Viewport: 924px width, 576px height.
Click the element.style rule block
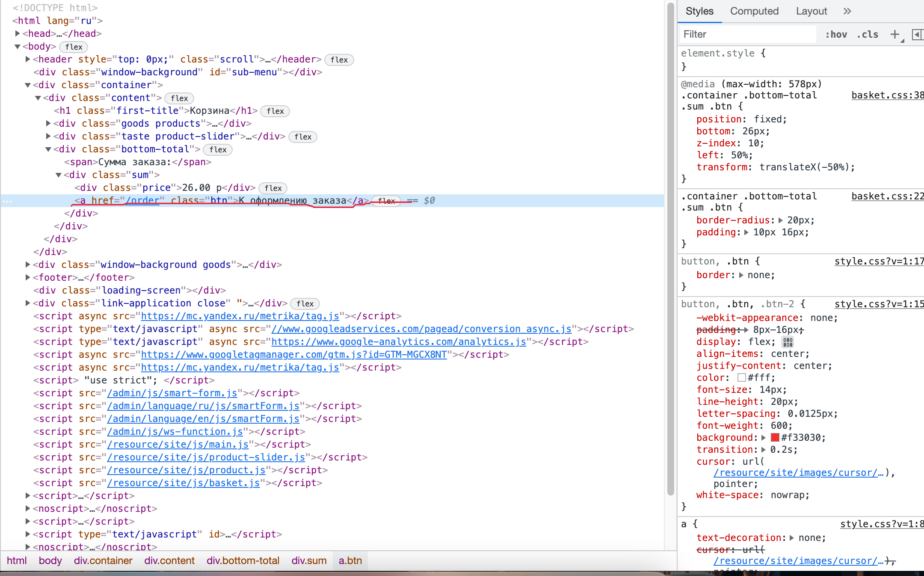(x=801, y=59)
